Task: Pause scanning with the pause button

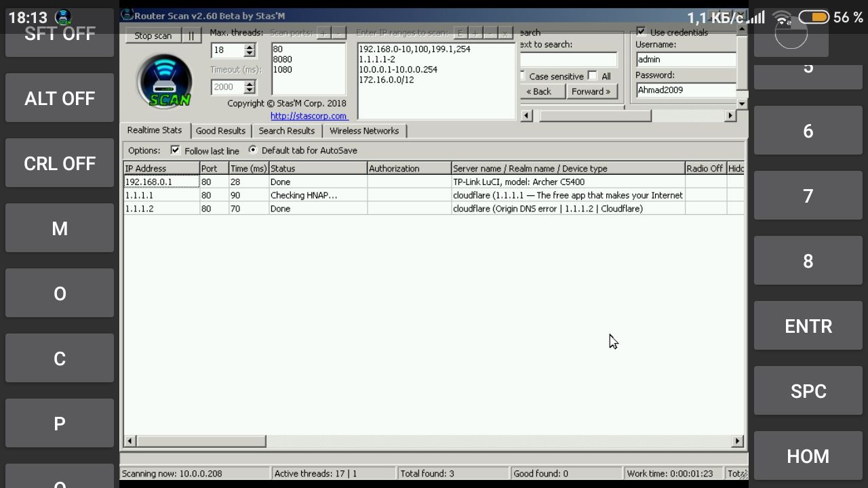Action: (191, 36)
